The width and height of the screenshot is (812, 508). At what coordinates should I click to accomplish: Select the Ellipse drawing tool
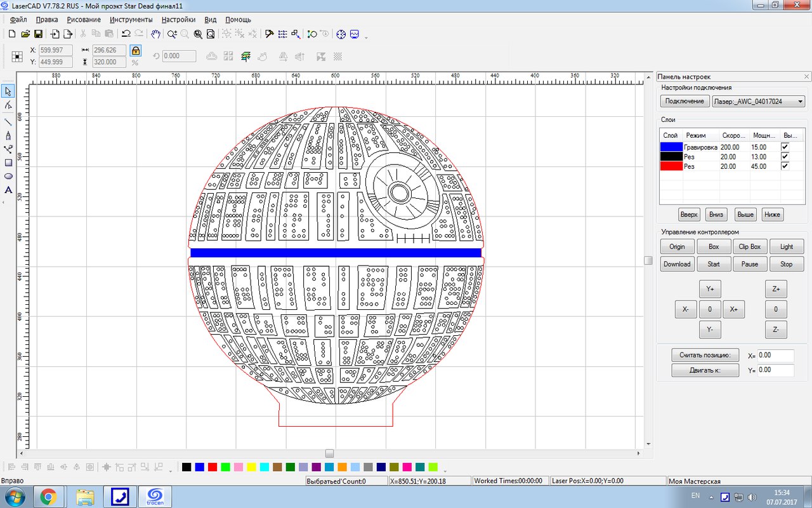click(8, 176)
